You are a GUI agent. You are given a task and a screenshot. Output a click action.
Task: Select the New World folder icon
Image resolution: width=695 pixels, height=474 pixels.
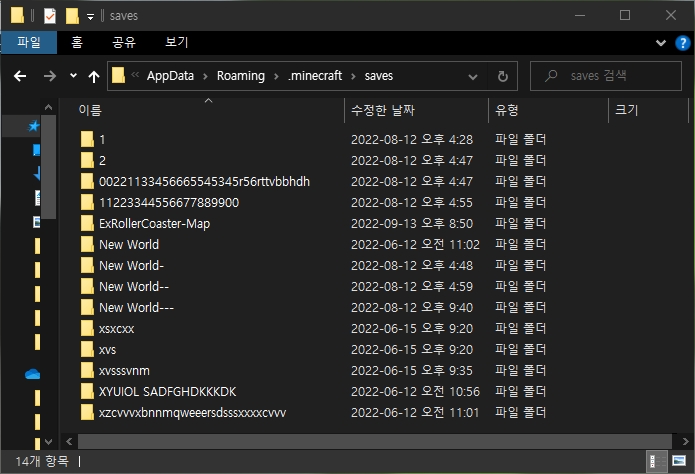pos(87,244)
